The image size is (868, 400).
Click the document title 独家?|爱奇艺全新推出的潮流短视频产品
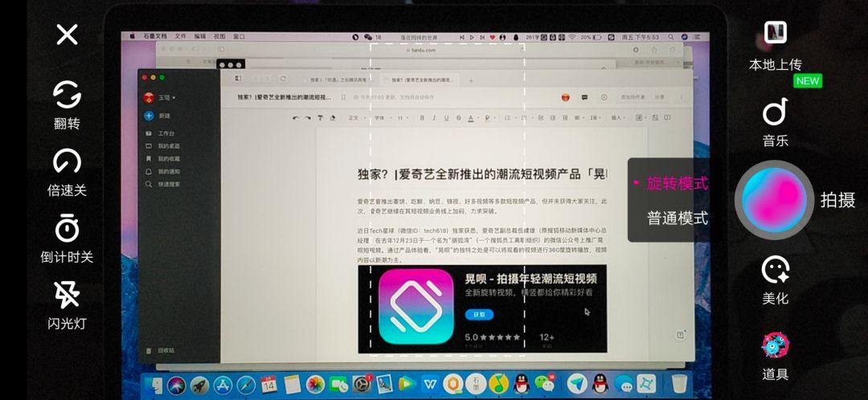pyautogui.click(x=482, y=174)
